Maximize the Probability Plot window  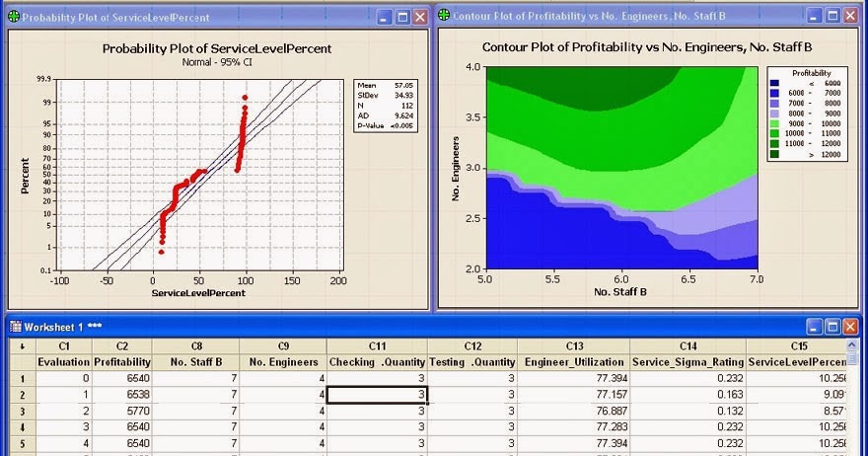point(403,17)
